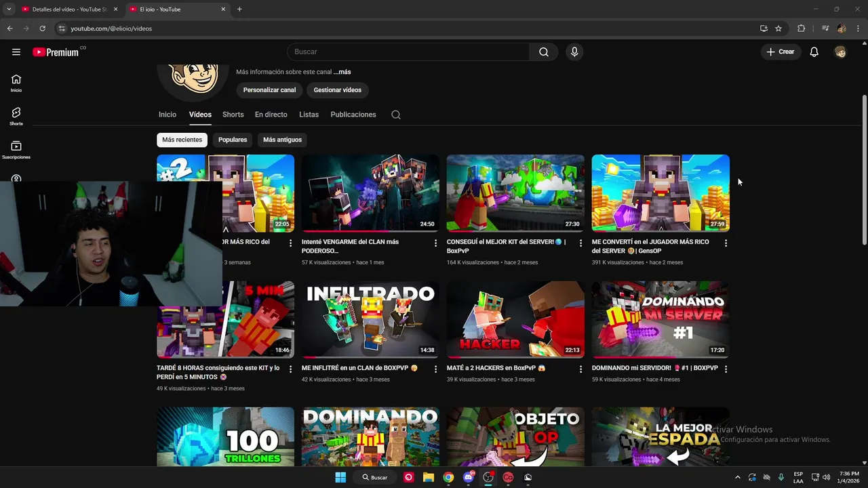Select the Populares filter chip
This screenshot has width=868, height=488.
pos(233,140)
